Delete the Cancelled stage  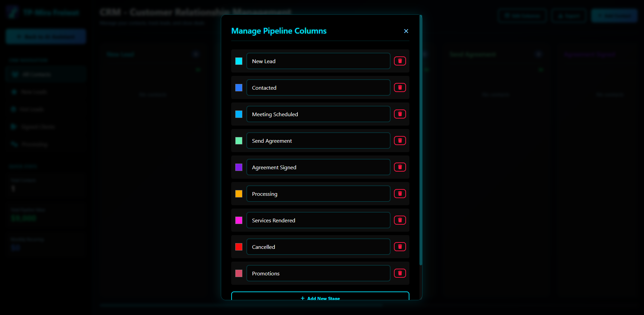pyautogui.click(x=400, y=247)
